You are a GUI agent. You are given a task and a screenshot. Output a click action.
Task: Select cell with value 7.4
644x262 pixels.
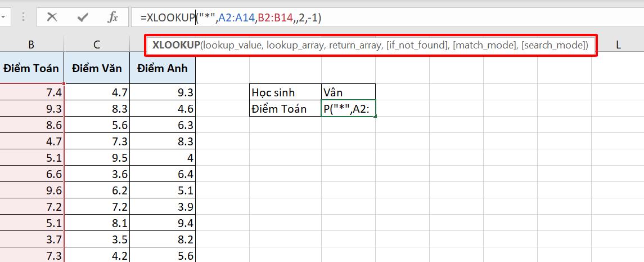tap(31, 92)
